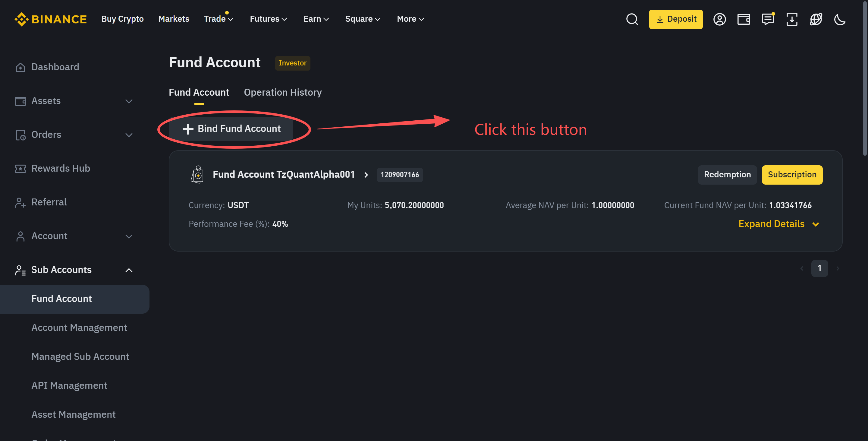
Task: Click the Bind Fund Account button
Action: click(231, 129)
